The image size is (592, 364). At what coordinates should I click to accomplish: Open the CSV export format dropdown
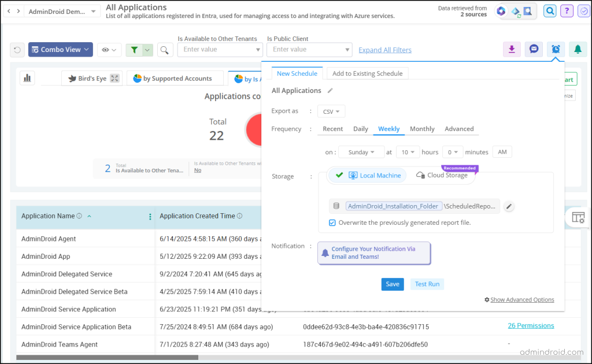pos(331,112)
